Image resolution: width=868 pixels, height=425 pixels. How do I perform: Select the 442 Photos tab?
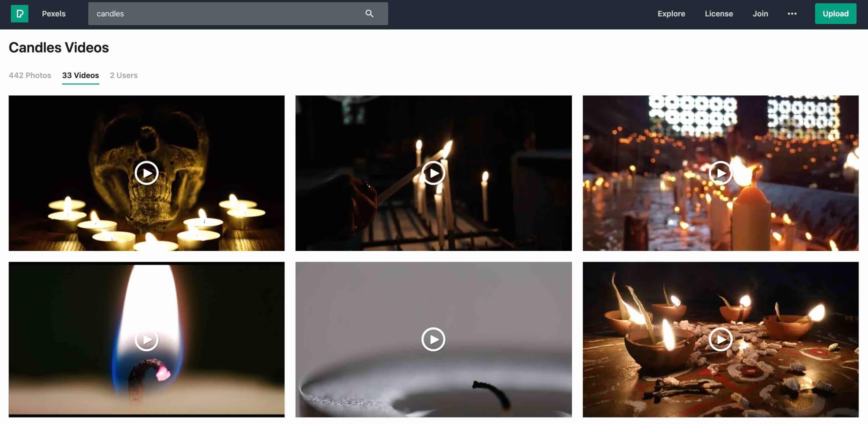[29, 75]
